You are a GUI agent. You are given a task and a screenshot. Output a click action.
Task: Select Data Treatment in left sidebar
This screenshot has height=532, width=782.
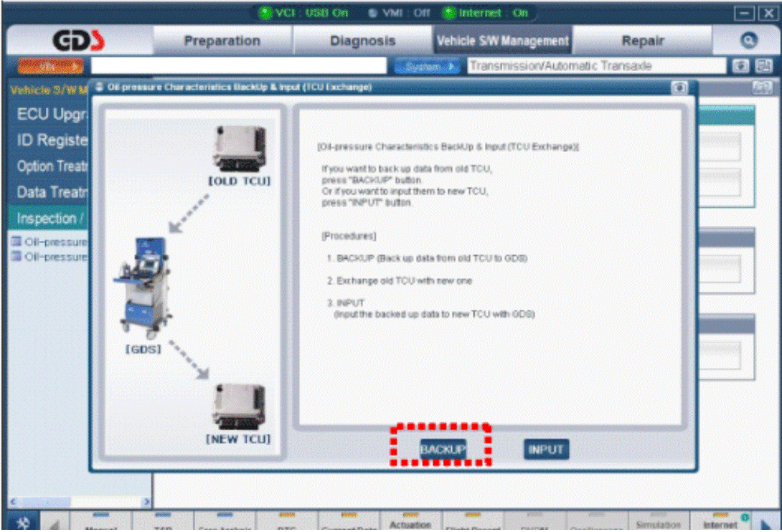52,192
